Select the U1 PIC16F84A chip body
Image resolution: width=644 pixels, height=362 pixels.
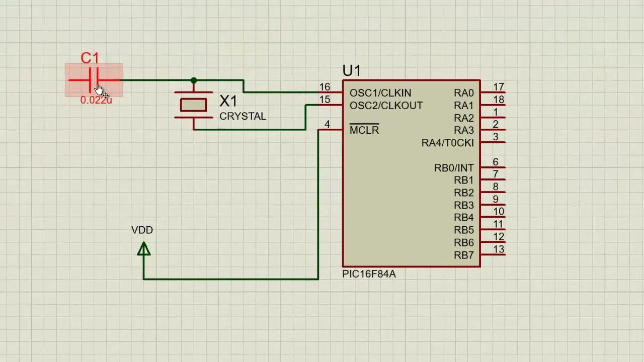tap(411, 173)
